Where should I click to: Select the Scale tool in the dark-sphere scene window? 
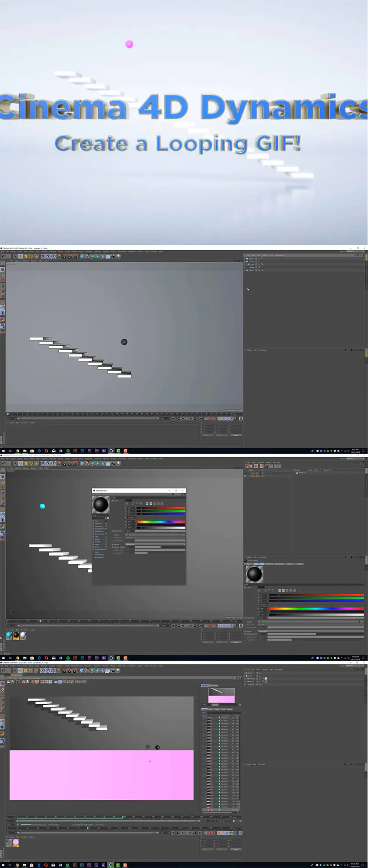25,256
